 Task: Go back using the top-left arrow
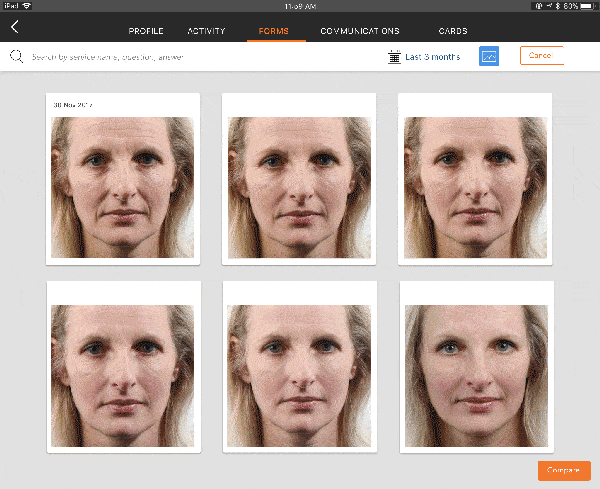coord(15,27)
